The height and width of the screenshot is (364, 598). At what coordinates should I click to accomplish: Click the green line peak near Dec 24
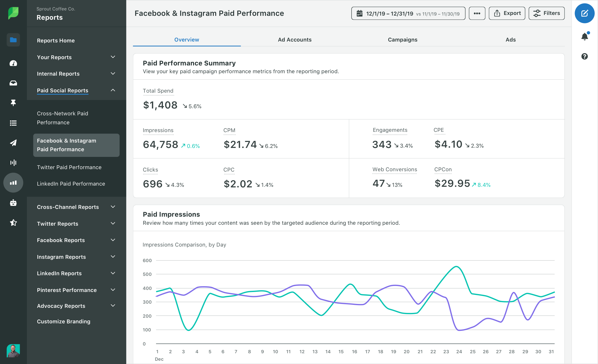click(x=456, y=266)
